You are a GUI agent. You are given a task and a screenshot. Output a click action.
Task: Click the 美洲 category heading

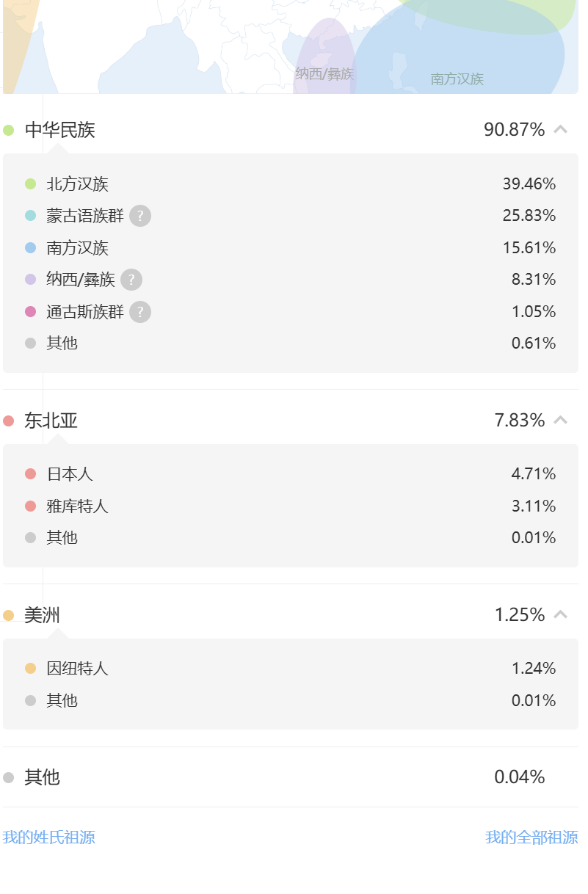pos(42,614)
